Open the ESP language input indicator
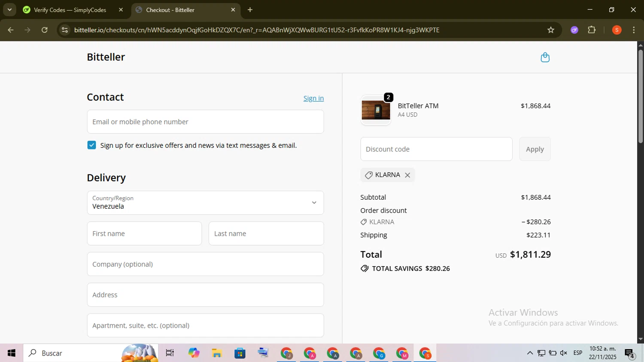 tap(578, 353)
